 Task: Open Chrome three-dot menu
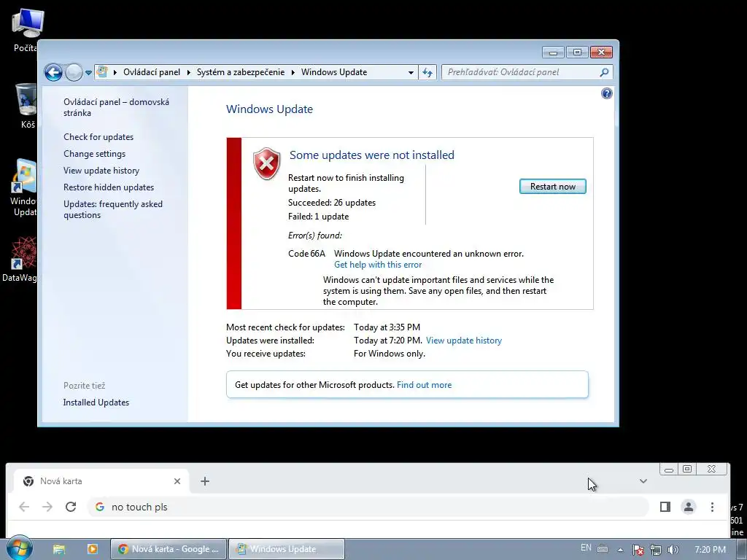[x=712, y=507]
